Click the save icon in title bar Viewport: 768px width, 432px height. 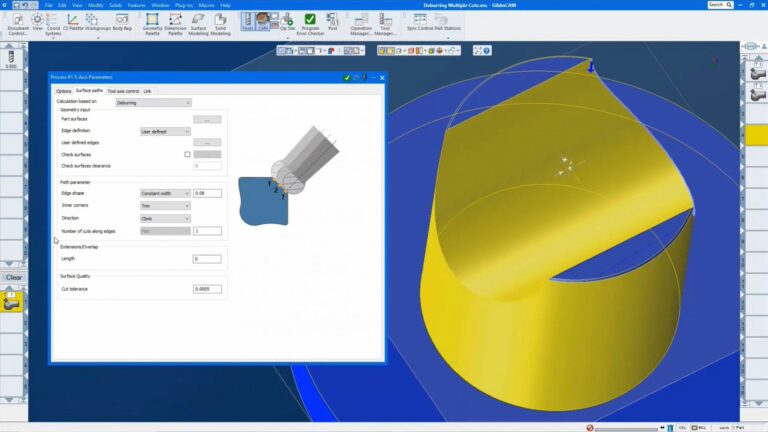[x=16, y=5]
